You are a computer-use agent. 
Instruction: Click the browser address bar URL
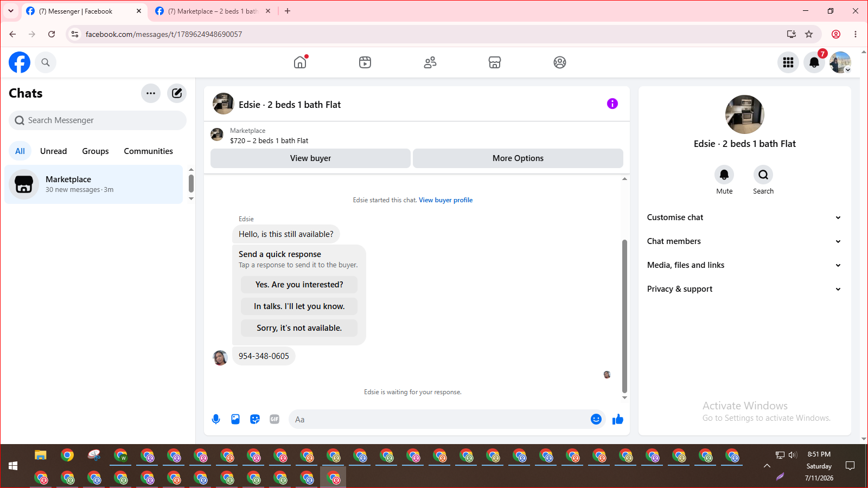164,34
